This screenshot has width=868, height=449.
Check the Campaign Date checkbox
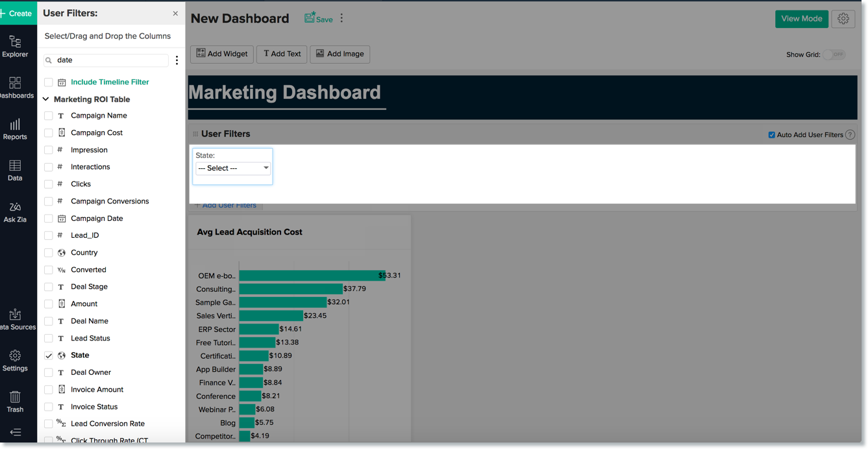point(49,218)
